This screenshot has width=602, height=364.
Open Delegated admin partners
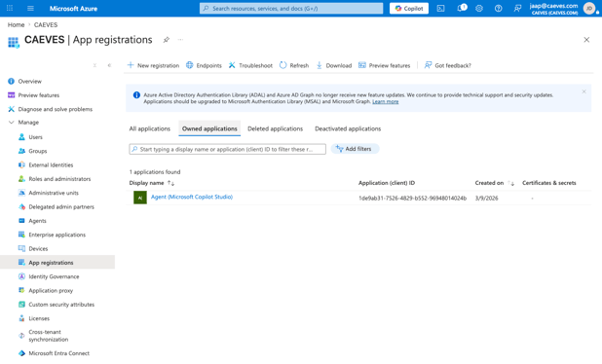[56, 206]
